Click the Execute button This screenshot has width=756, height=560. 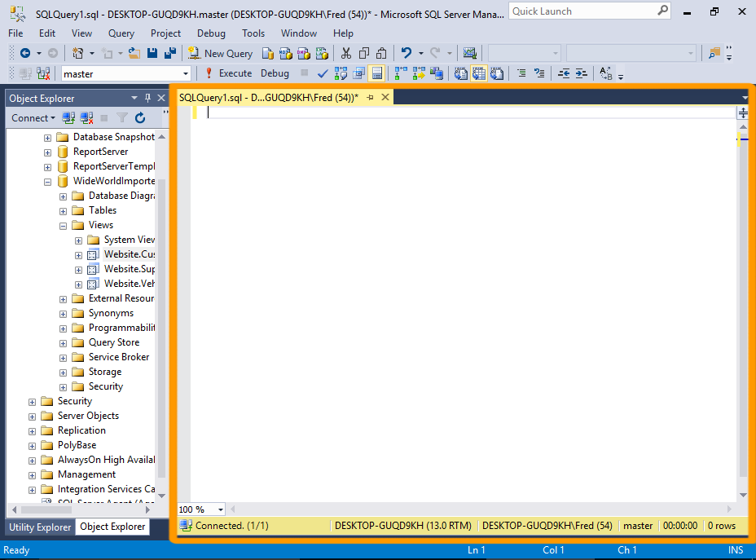pos(234,73)
